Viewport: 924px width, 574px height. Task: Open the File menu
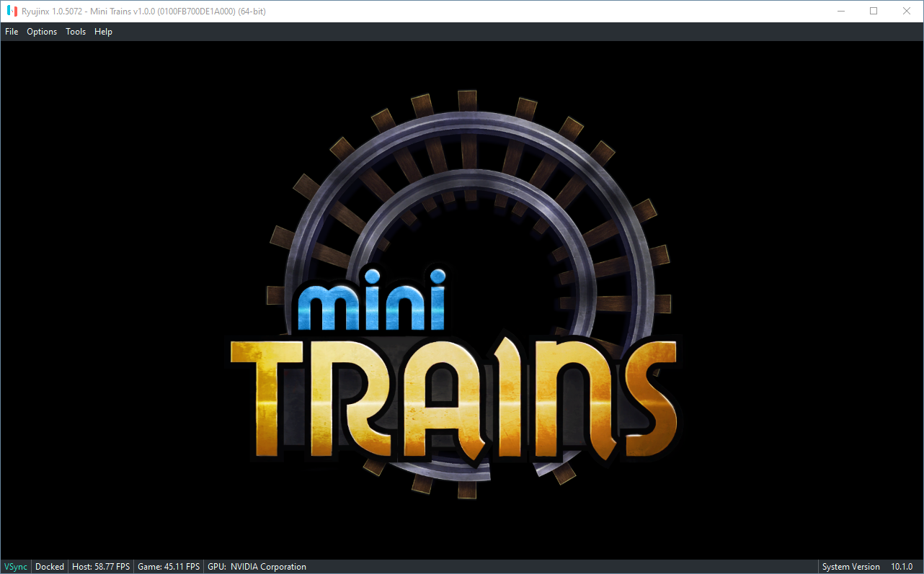click(x=12, y=32)
